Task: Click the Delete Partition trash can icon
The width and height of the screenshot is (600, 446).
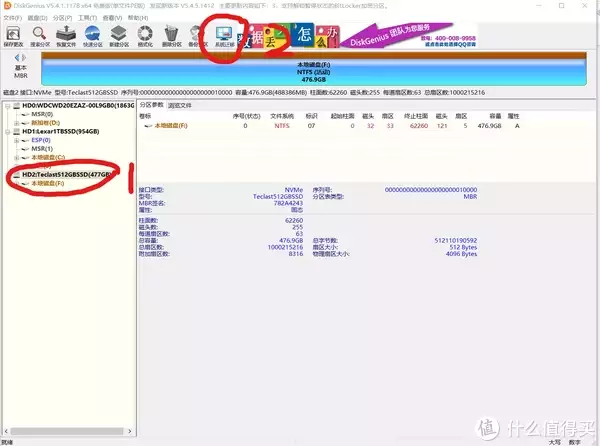Action: pos(171,36)
